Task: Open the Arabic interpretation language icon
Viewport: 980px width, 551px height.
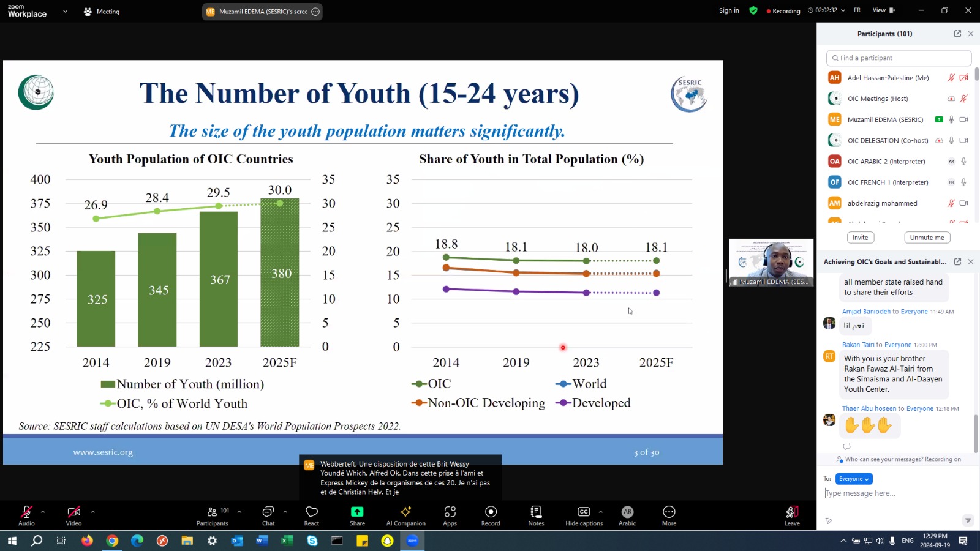Action: [627, 515]
